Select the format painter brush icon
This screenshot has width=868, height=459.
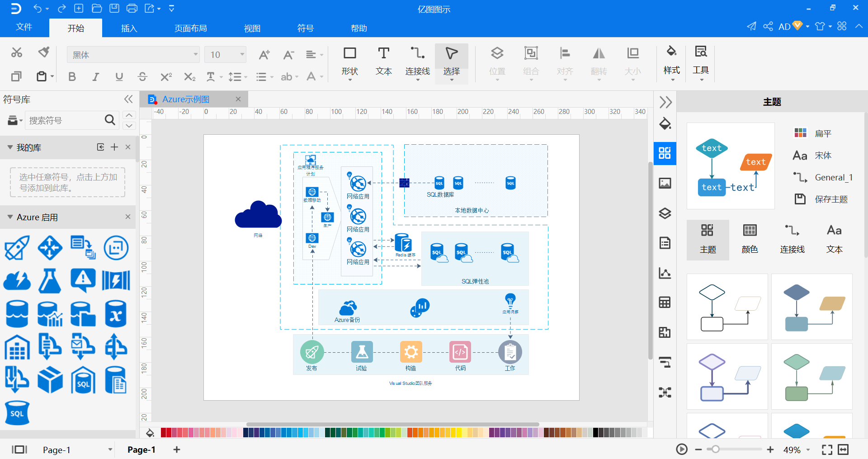click(x=44, y=52)
